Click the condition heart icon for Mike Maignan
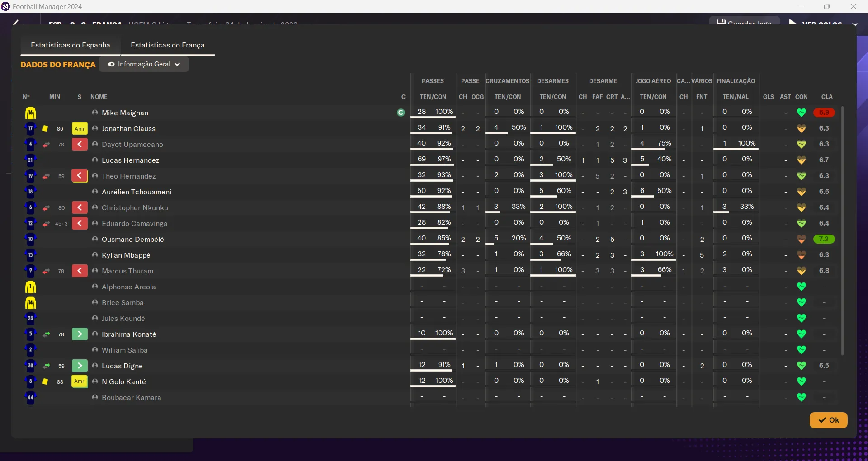The width and height of the screenshot is (868, 461). click(x=802, y=113)
